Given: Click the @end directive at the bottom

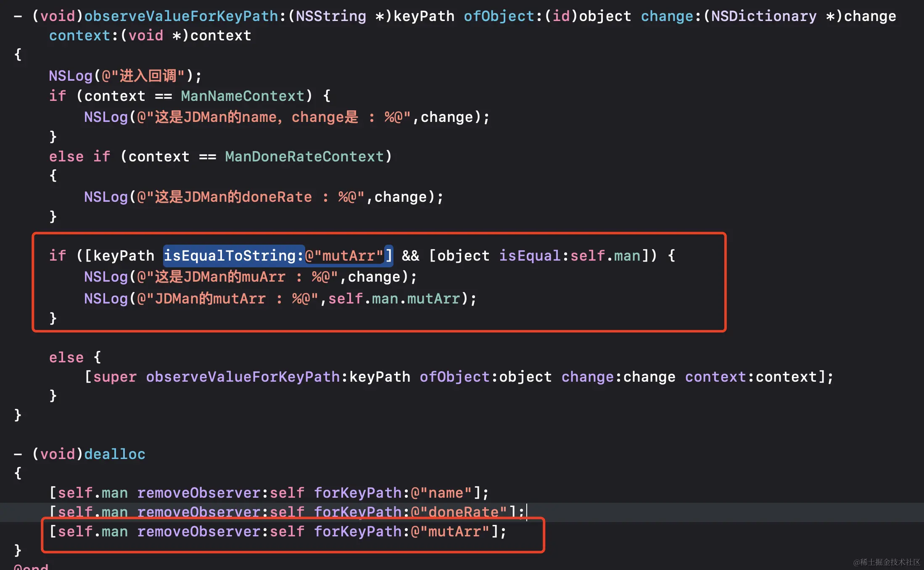Looking at the screenshot, I should coord(32,567).
